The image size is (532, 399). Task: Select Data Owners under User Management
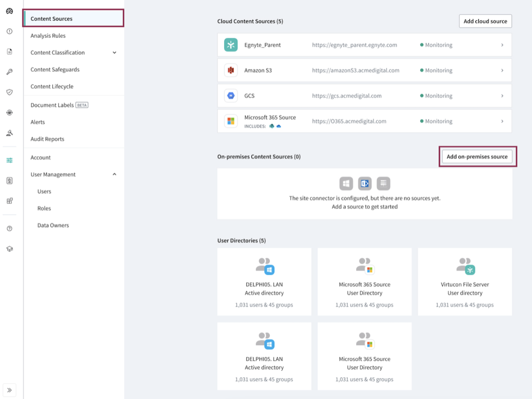coord(53,225)
